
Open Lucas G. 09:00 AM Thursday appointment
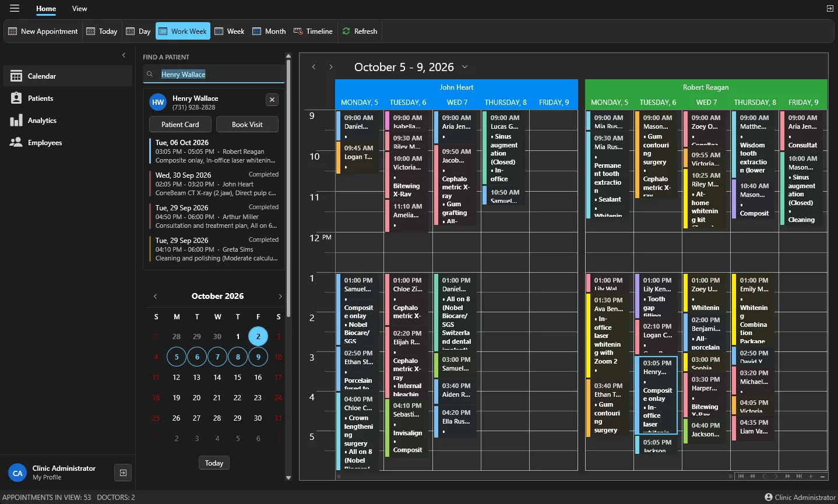505,148
